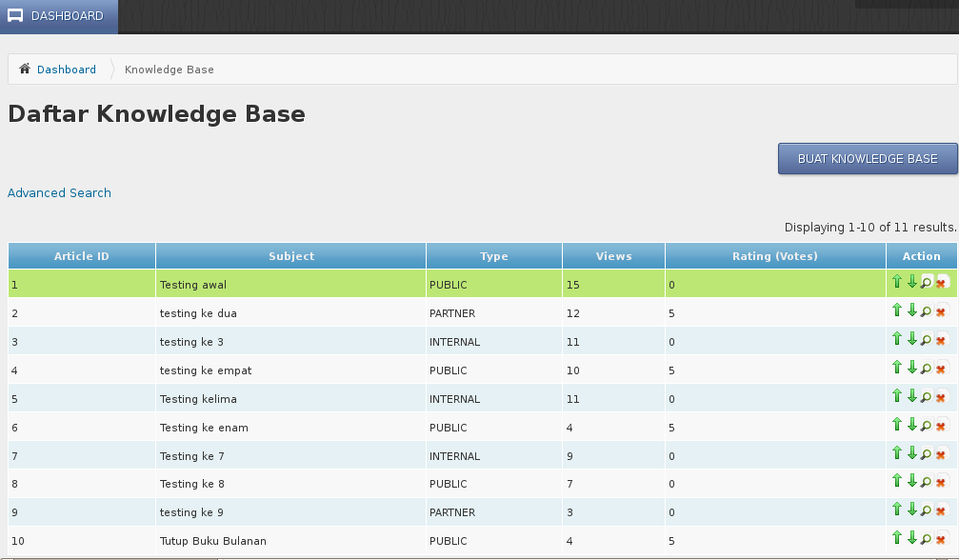
Task: Move "Testing ke 8" down with green arrow
Action: [x=912, y=482]
